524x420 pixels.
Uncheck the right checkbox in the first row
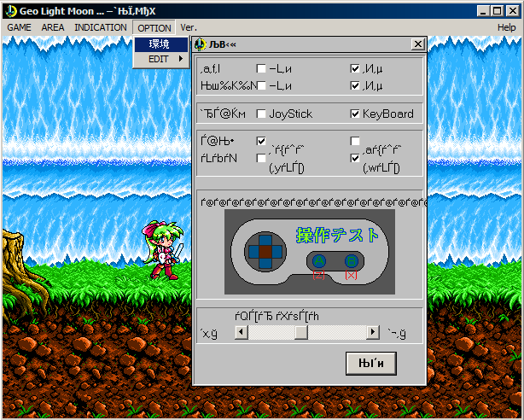point(355,68)
